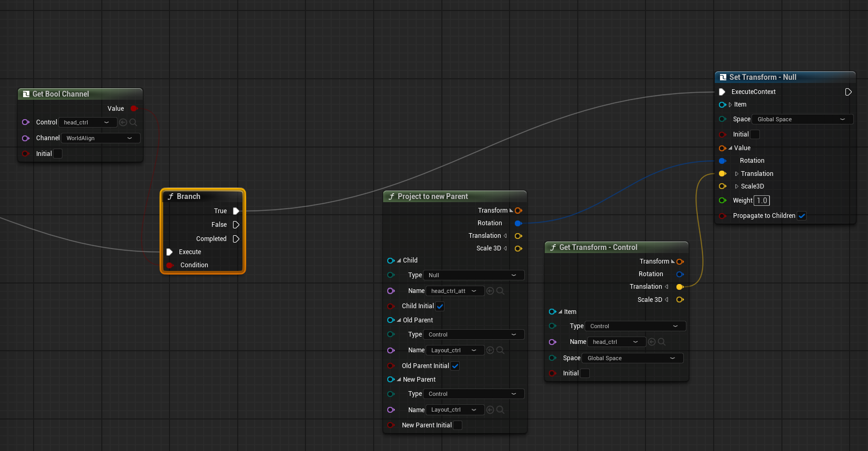Viewport: 868px width, 451px height.
Task: Click the search icon beside head_ctrl_att name
Action: (x=500, y=291)
